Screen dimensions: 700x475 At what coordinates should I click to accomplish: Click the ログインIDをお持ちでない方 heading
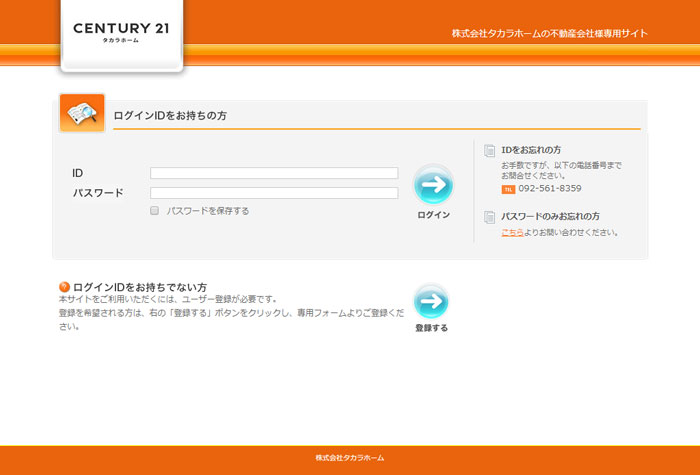click(x=140, y=287)
